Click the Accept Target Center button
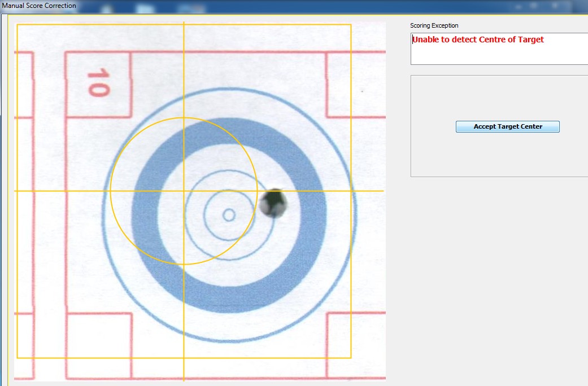This screenshot has height=386, width=588. pos(507,127)
